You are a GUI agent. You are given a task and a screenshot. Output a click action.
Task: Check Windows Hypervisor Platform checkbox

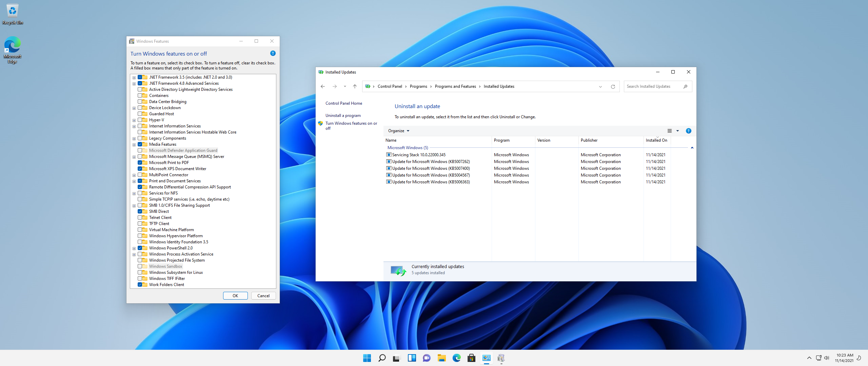point(140,236)
